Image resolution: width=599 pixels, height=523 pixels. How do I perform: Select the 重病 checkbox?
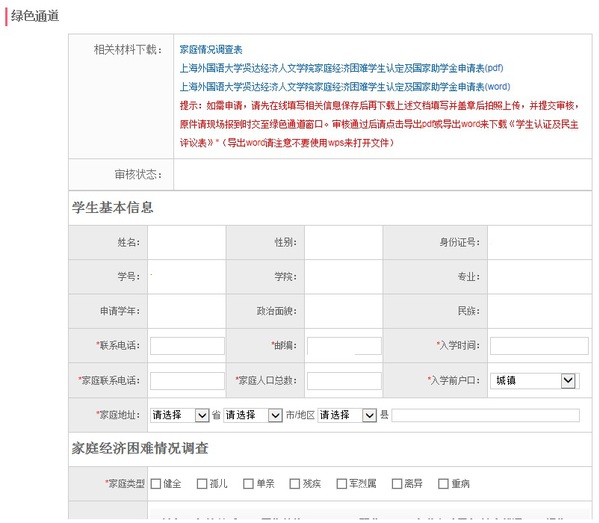443,484
